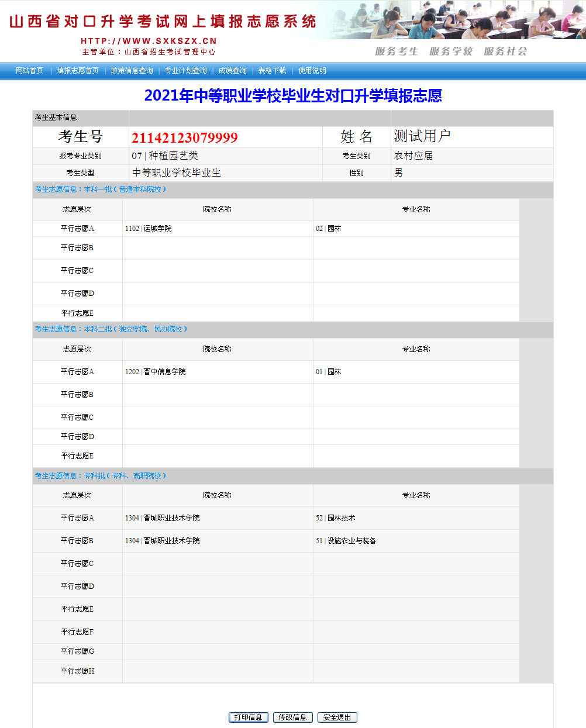
Task: Click 主管单位：山西省招生考试管理中心 text
Action: pos(149,52)
